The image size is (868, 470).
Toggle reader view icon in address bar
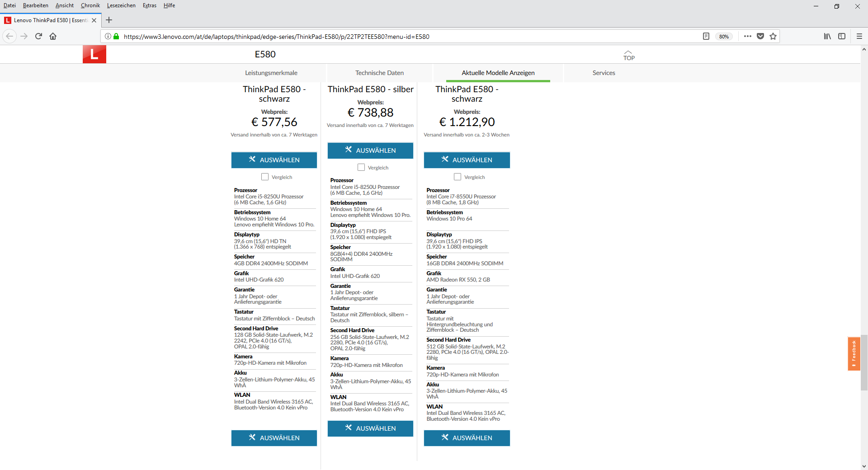(x=706, y=36)
